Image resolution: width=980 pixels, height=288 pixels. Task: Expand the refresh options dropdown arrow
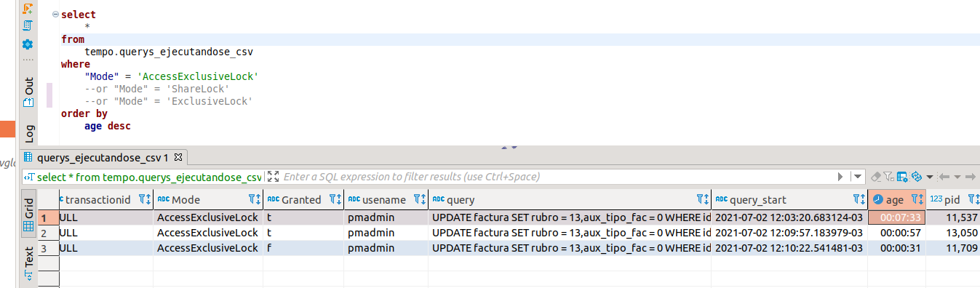click(930, 177)
